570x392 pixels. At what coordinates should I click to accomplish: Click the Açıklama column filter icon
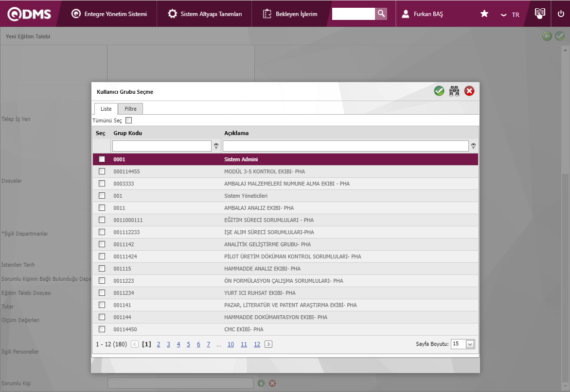tap(473, 146)
